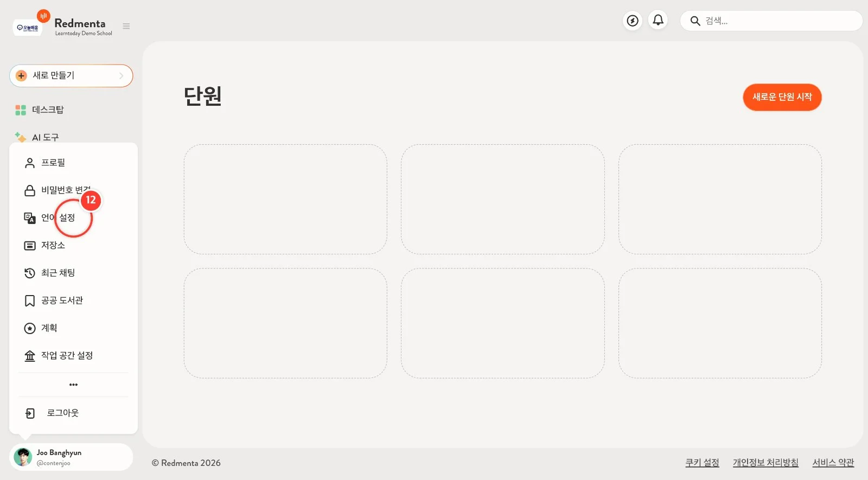The image size is (868, 480).
Task: Click the 저장소 storage icon
Action: click(x=30, y=246)
